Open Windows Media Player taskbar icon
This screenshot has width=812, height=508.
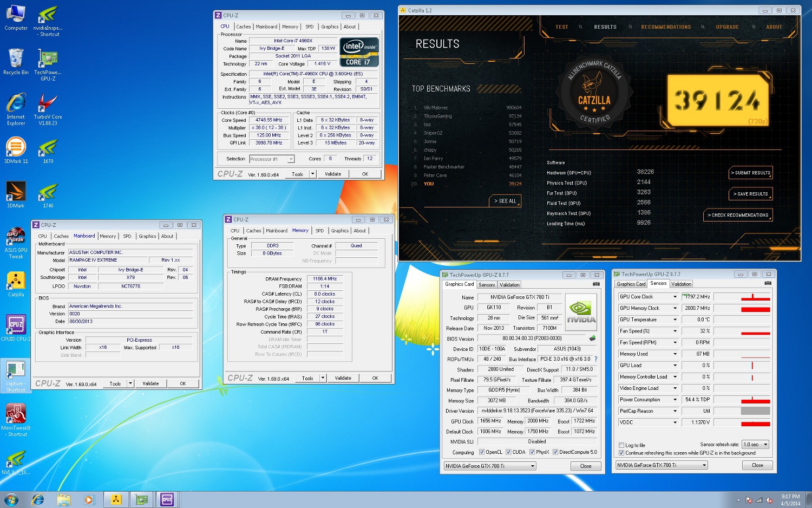(89, 499)
